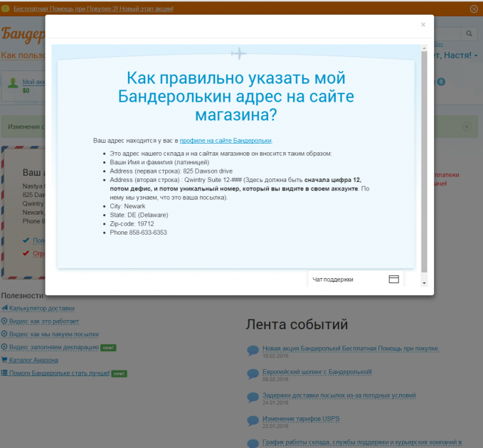Expand the Чат поддержки window icon
483x448 pixels.
pyautogui.click(x=393, y=279)
